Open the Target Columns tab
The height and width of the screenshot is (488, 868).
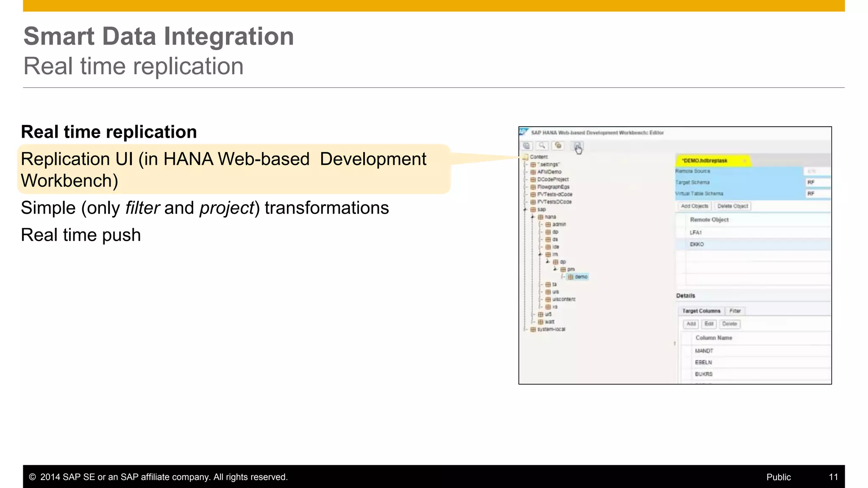tap(701, 311)
